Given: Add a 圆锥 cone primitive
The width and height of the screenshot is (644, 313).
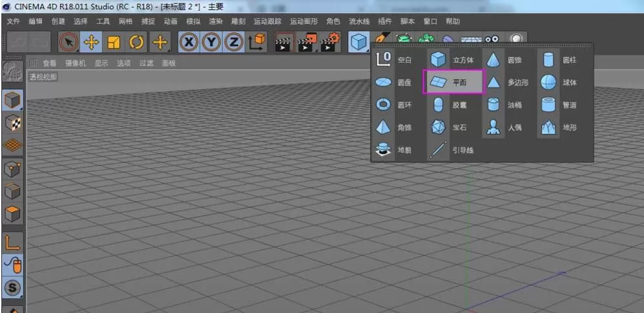Looking at the screenshot, I should click(x=507, y=60).
